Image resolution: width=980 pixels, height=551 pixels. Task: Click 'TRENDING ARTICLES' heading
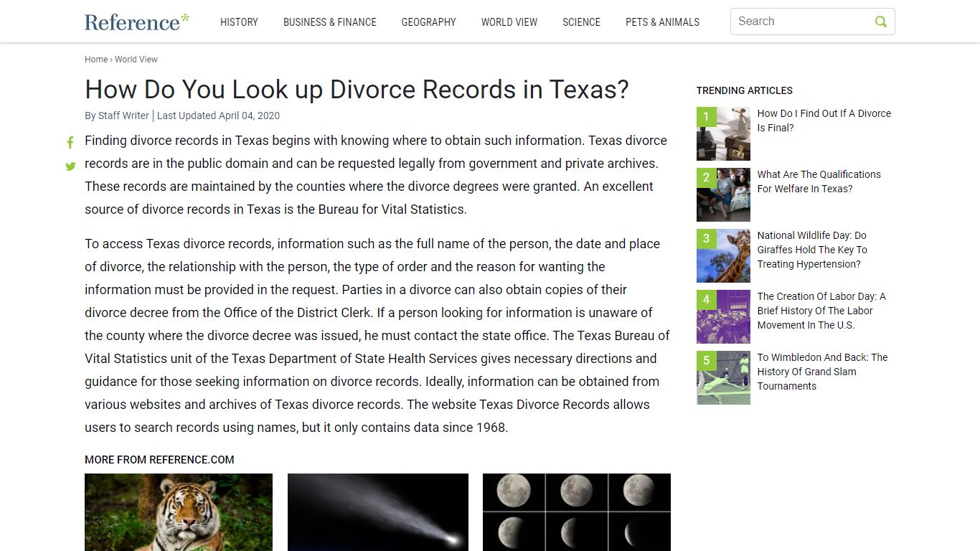tap(745, 90)
